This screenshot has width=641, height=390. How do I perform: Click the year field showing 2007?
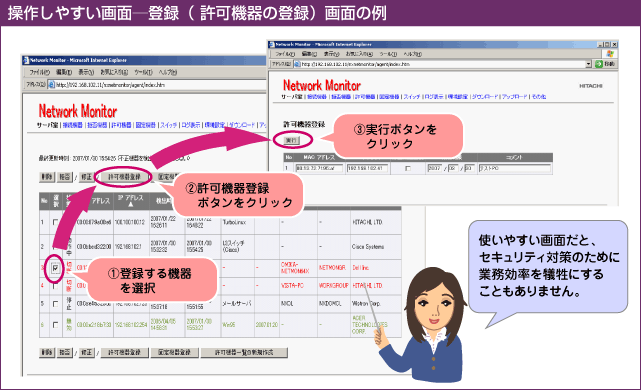point(435,168)
